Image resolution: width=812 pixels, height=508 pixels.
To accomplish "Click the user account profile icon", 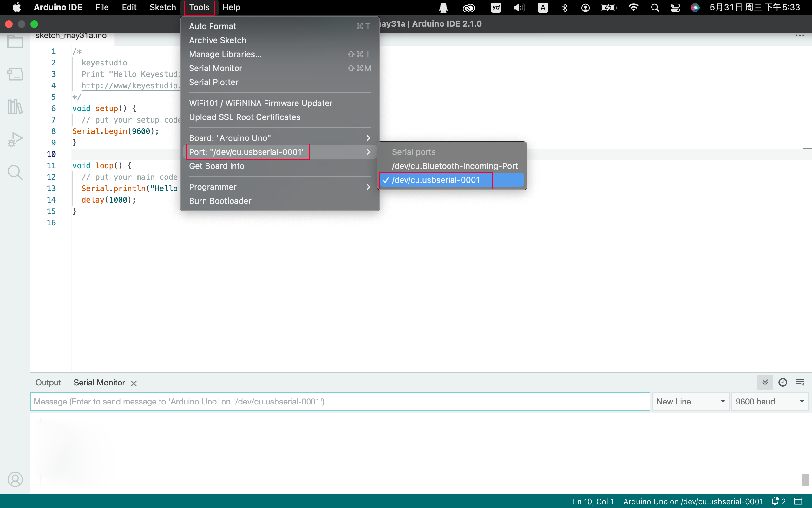I will [x=15, y=479].
